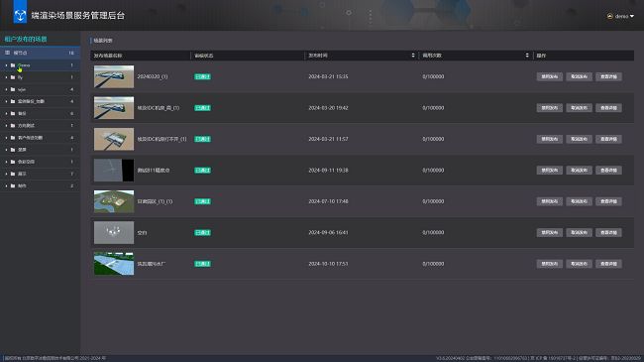Expand the wjw folder arrow
Screen dimensions: 644x362
pyautogui.click(x=6, y=89)
